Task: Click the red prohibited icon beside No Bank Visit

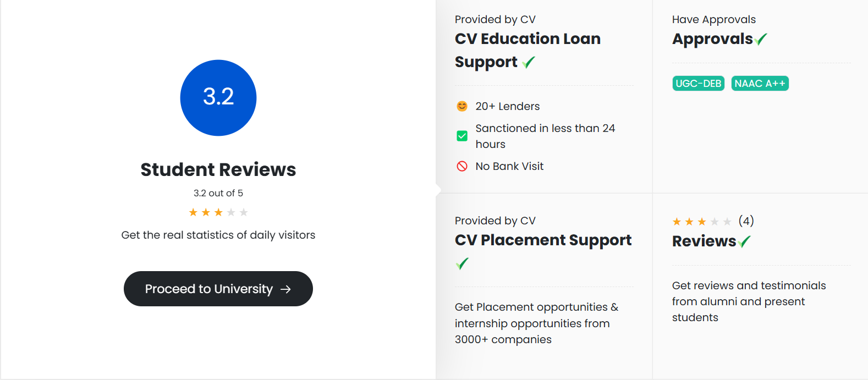Action: tap(462, 166)
